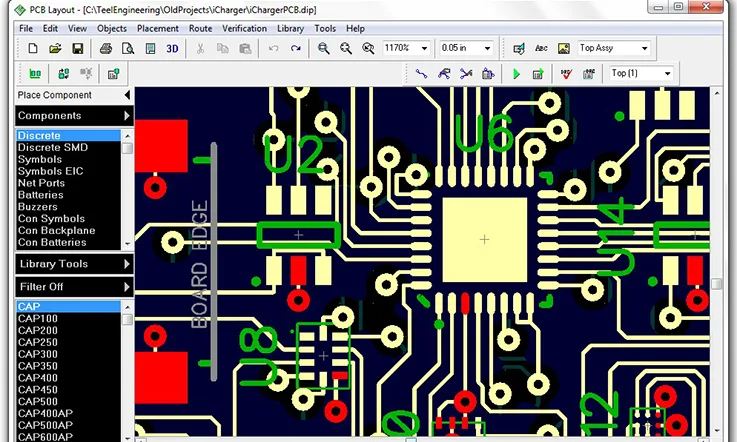Start the autorouter with green play arrow
This screenshot has height=442, width=737.
[x=516, y=73]
